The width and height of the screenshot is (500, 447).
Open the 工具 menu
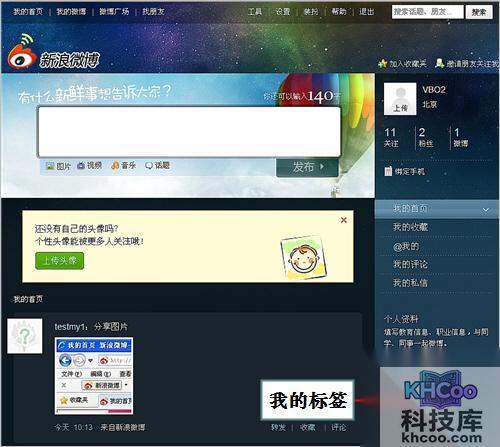click(x=255, y=12)
